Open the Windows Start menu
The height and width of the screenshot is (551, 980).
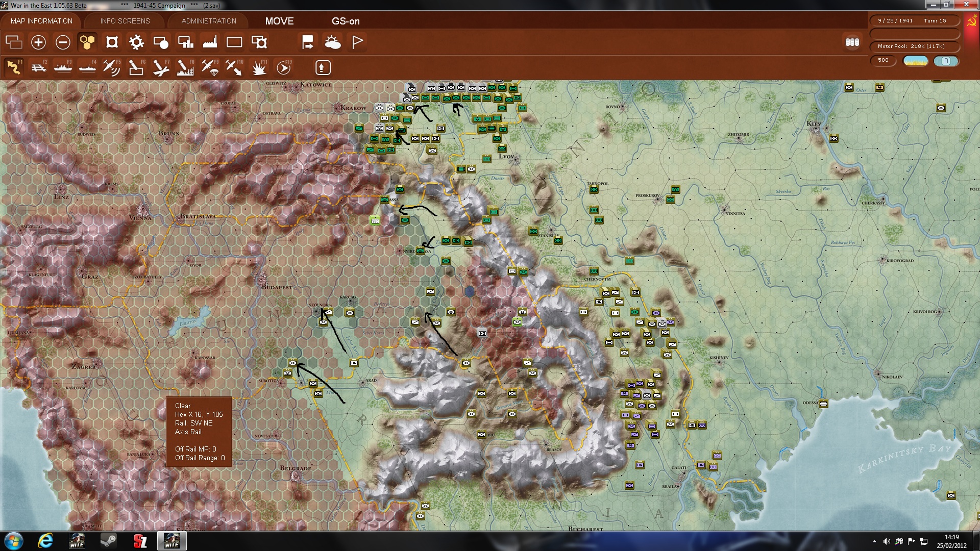14,541
